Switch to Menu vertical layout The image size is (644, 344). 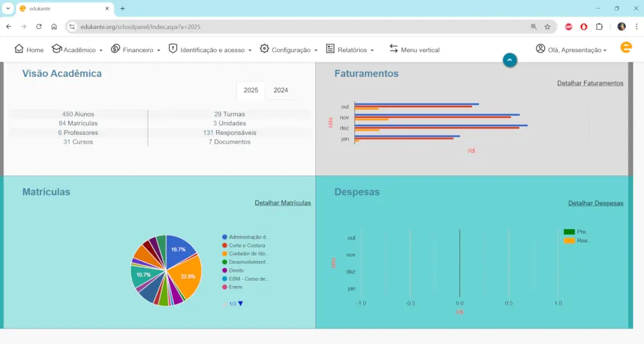pos(414,49)
